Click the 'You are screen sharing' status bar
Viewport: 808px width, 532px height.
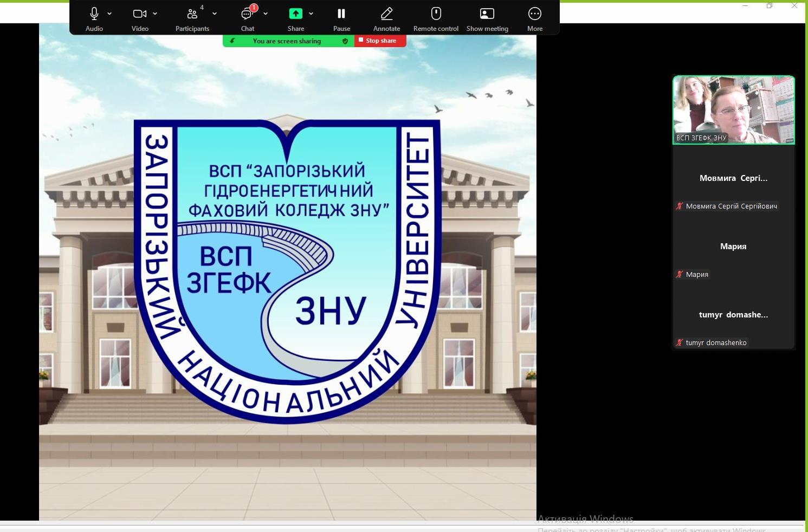[288, 41]
